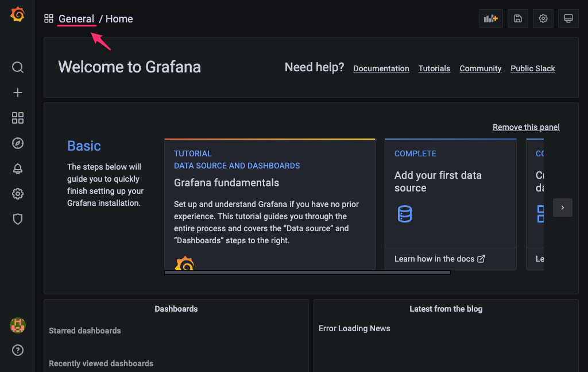Open the Tutorials link
The height and width of the screenshot is (372, 588).
click(x=434, y=68)
